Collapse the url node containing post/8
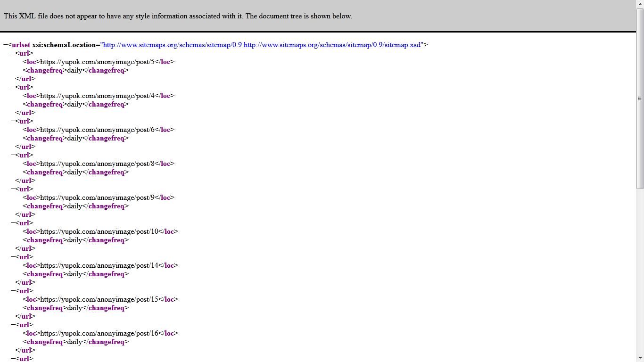644x362 pixels. tap(13, 155)
